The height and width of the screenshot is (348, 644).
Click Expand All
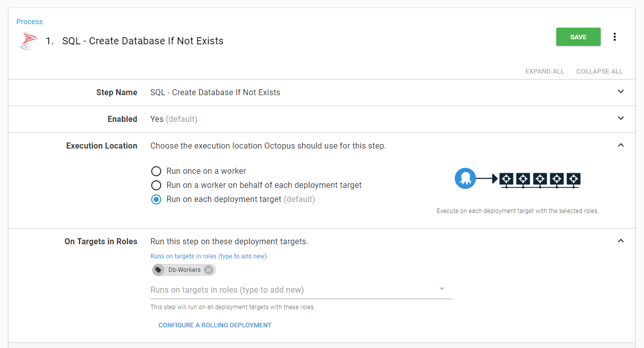[544, 72]
